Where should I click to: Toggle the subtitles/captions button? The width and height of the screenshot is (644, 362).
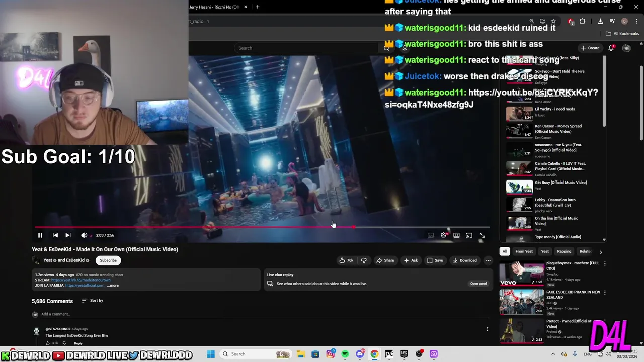431,235
